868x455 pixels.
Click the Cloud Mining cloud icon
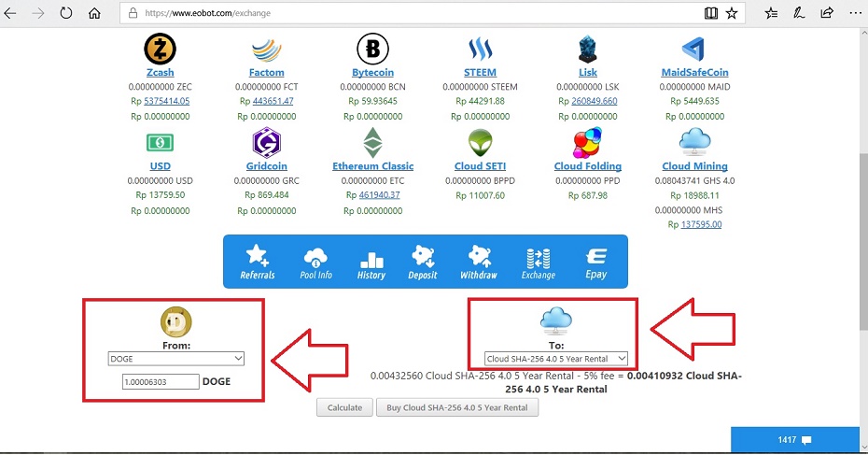[x=694, y=142]
